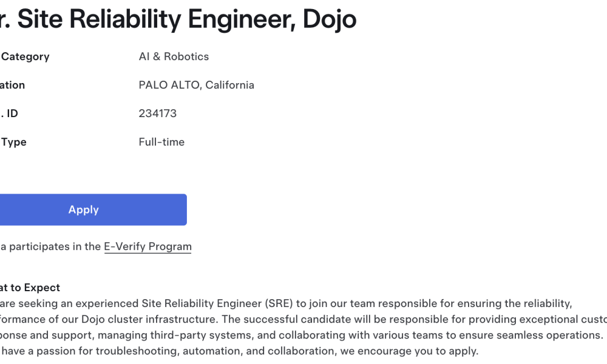Click the job ID number 234173
The height and width of the screenshot is (364, 607).
tap(158, 113)
